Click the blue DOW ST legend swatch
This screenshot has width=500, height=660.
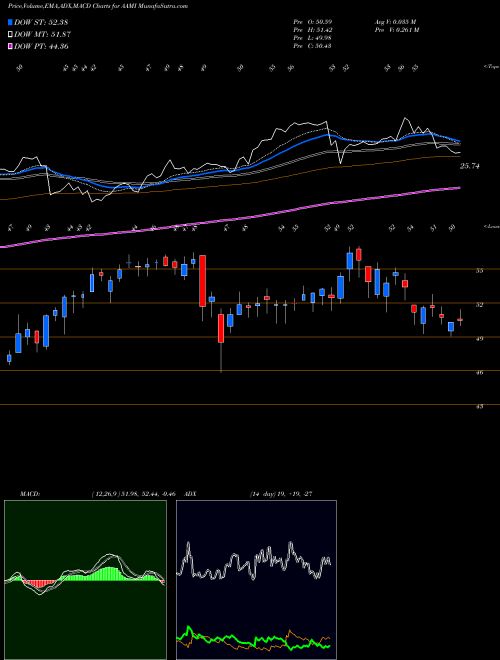11,22
